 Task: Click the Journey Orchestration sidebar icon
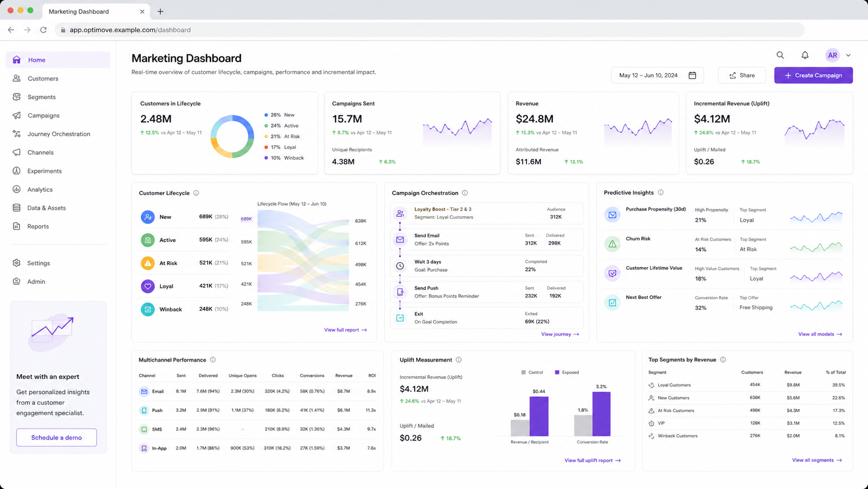17,134
